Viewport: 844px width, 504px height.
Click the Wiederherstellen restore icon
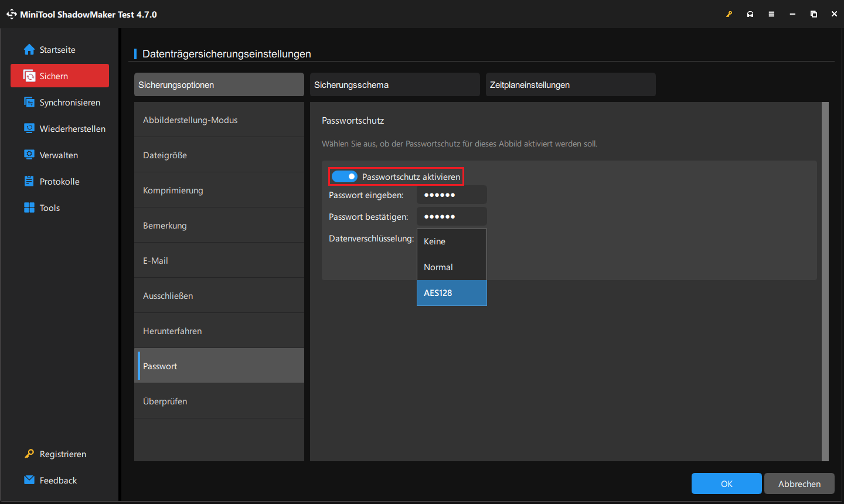pos(29,128)
